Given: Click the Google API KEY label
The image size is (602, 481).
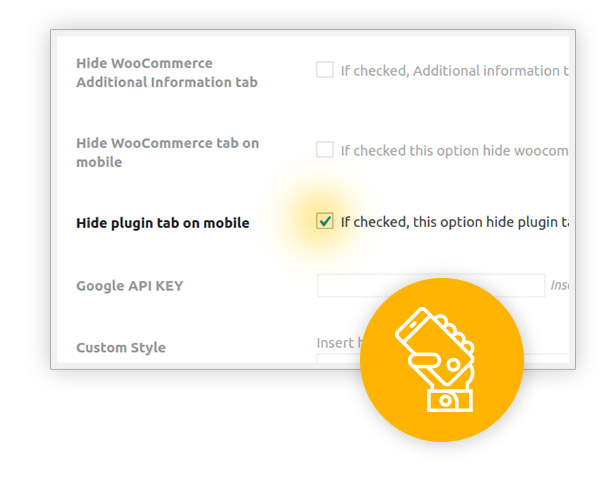Looking at the screenshot, I should 130,286.
